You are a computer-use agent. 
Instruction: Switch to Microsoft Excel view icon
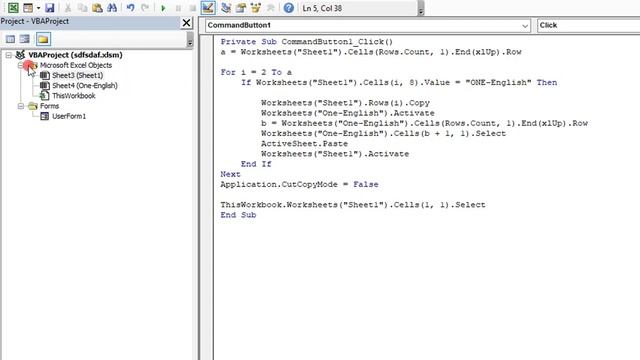tap(13, 8)
